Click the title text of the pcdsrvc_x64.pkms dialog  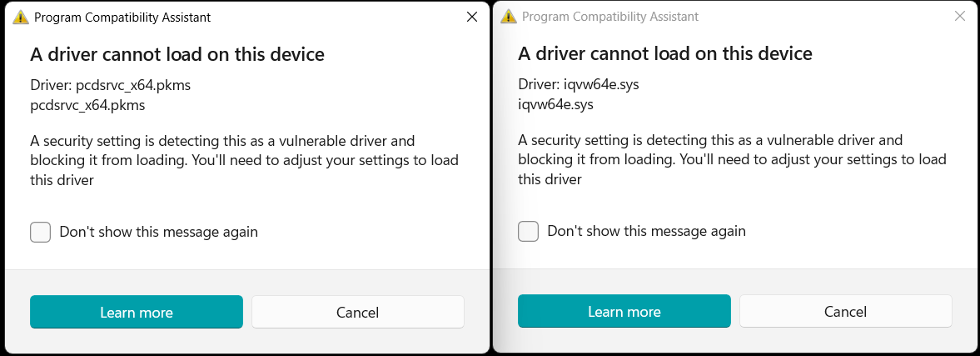[x=122, y=17]
